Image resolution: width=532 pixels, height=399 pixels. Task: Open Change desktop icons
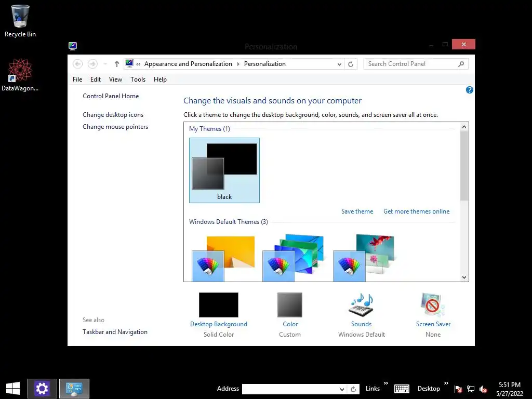click(113, 115)
